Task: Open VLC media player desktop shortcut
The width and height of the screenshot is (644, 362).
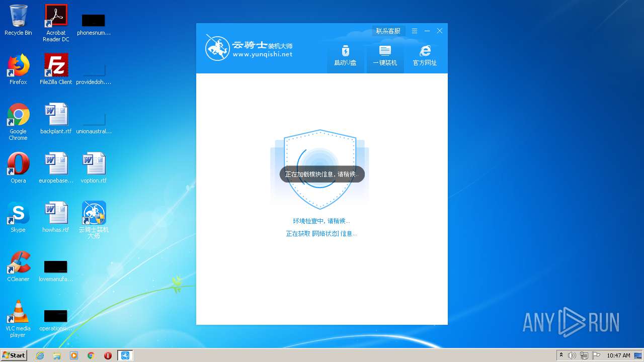Action: pyautogui.click(x=18, y=319)
